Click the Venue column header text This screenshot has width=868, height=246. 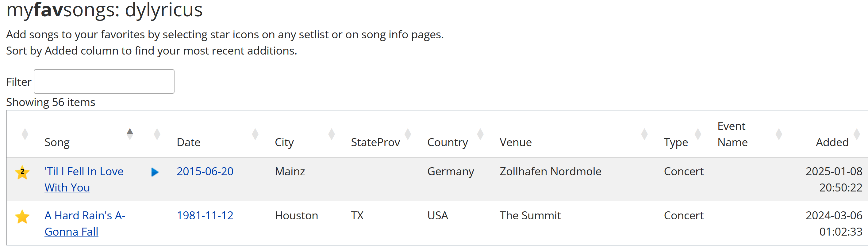(516, 142)
